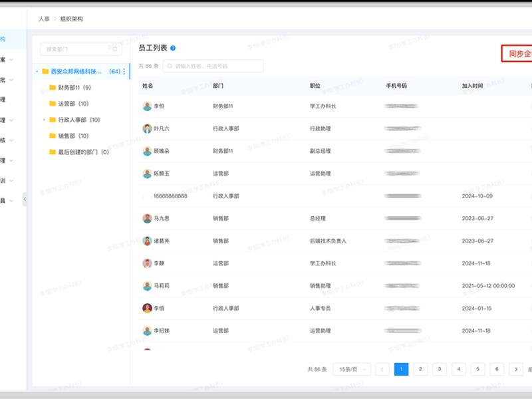Click the 2024-10-09 join date
Image resolution: width=532 pixels, height=399 pixels.
[477, 196]
